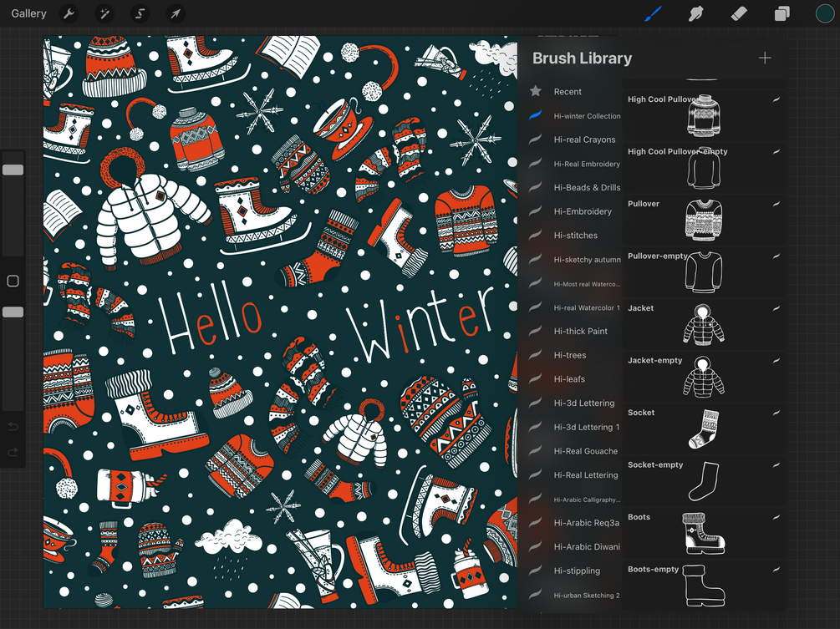Choose the Socket-empty brush
Screen dimensions: 840x629
pos(704,481)
